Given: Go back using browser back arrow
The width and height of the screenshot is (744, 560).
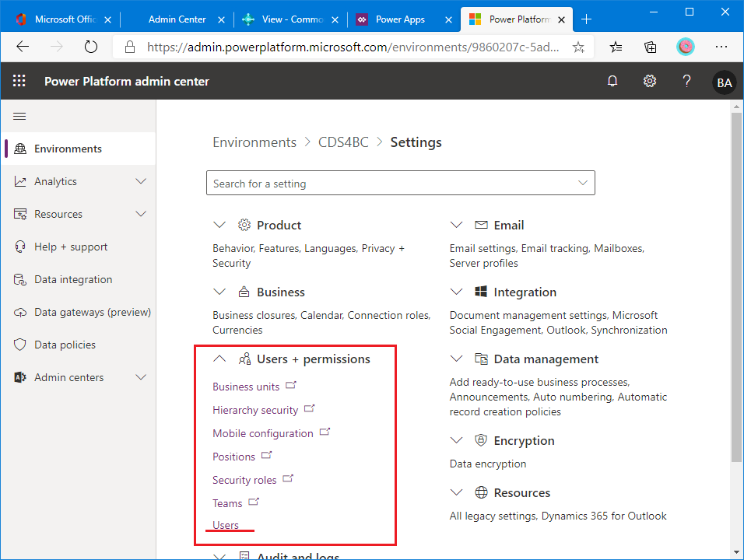Looking at the screenshot, I should pos(23,47).
